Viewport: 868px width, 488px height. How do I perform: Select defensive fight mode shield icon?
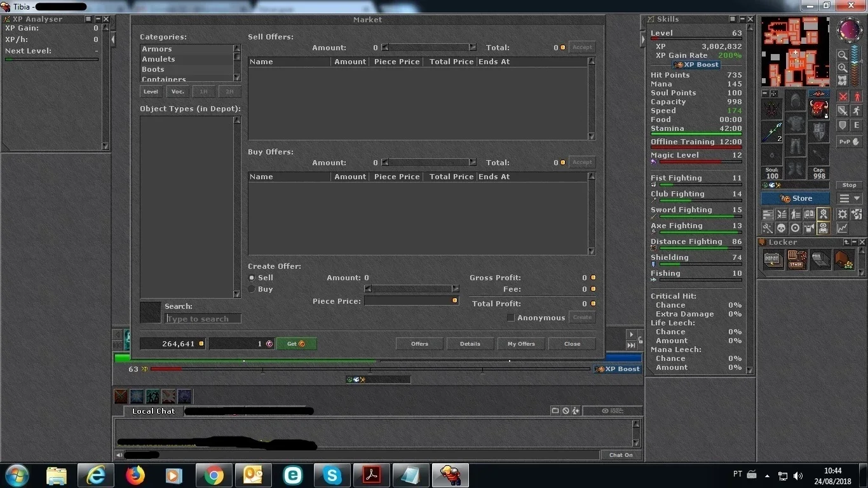pos(843,125)
